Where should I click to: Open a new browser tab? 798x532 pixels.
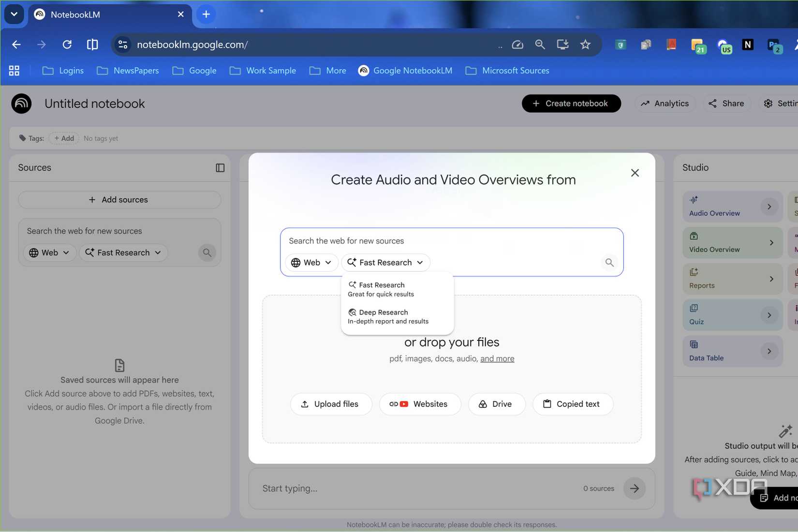206,15
